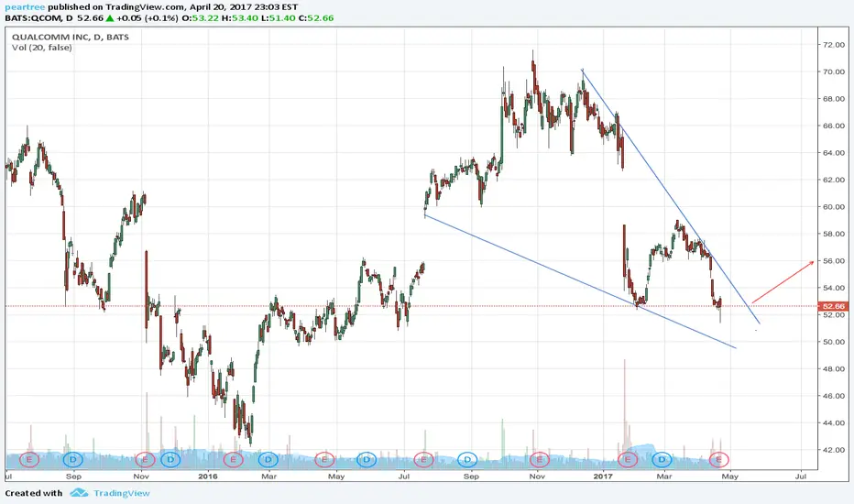
Task: Click the earnings E marker just after 2016 label
Action: tap(233, 459)
